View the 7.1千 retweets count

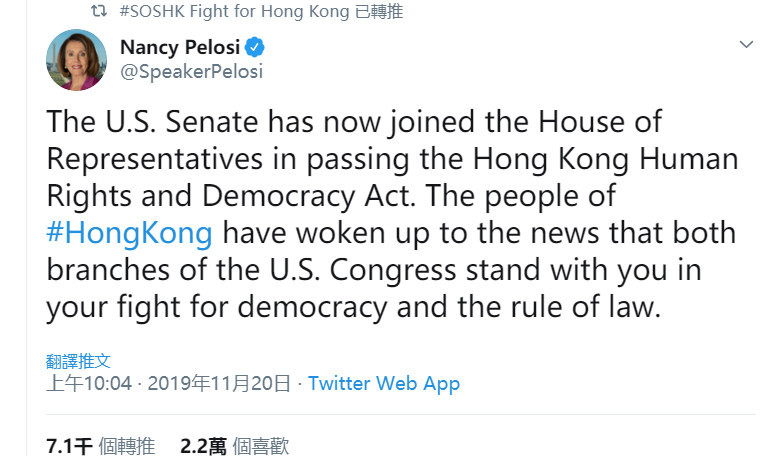tap(69, 446)
